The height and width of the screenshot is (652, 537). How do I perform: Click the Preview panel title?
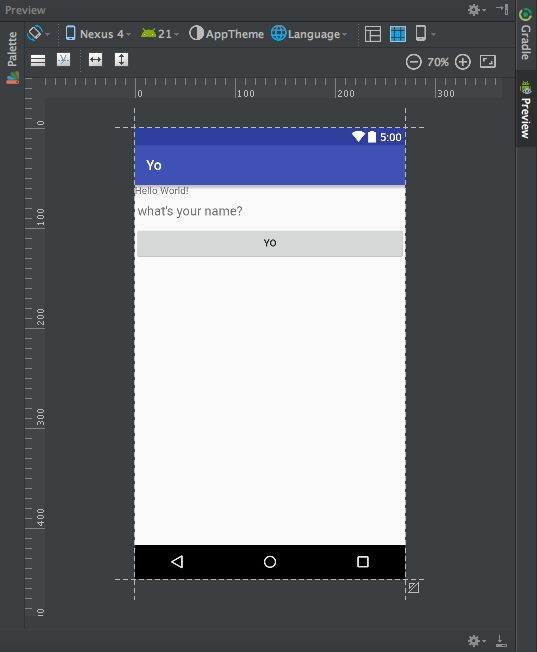coord(25,10)
